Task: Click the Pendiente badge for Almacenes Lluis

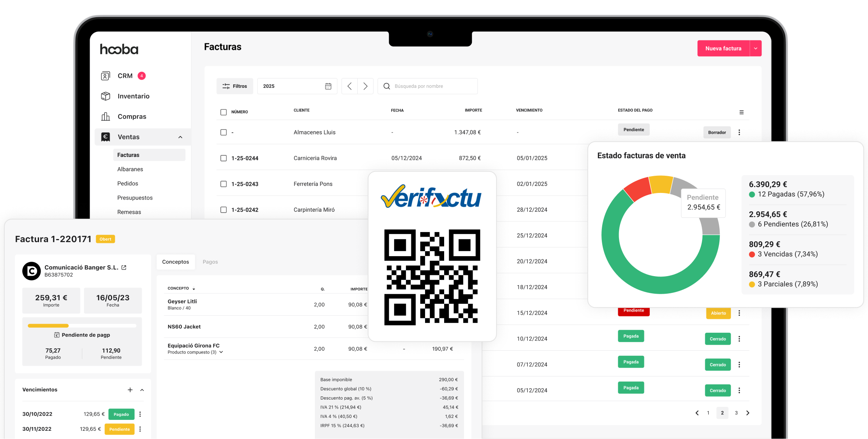Action: click(634, 130)
